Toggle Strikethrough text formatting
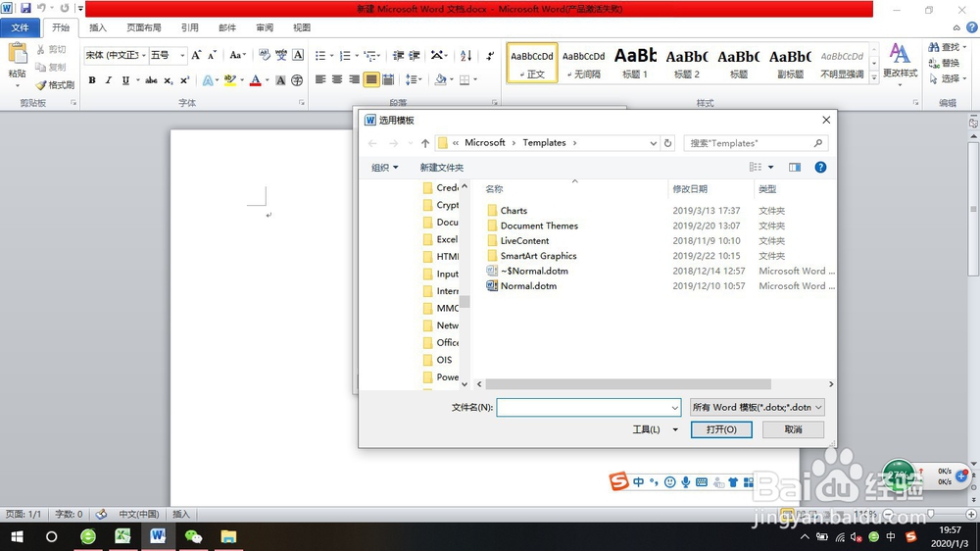Image resolution: width=980 pixels, height=551 pixels. click(151, 80)
